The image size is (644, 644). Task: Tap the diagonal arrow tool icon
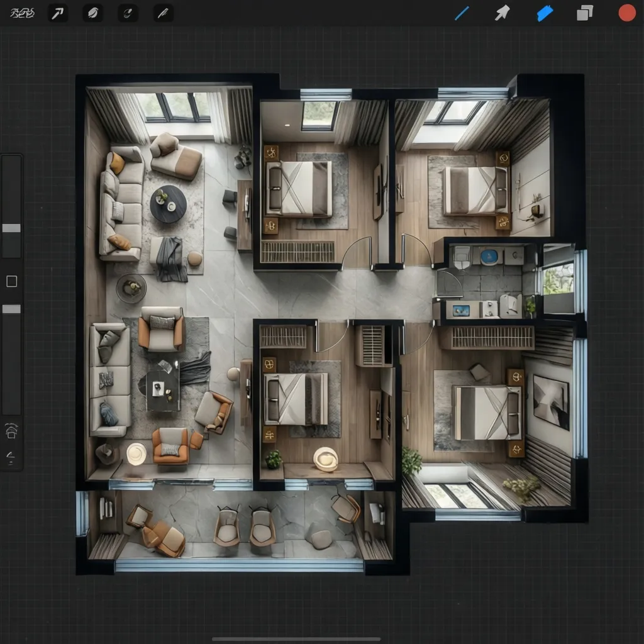click(x=57, y=13)
